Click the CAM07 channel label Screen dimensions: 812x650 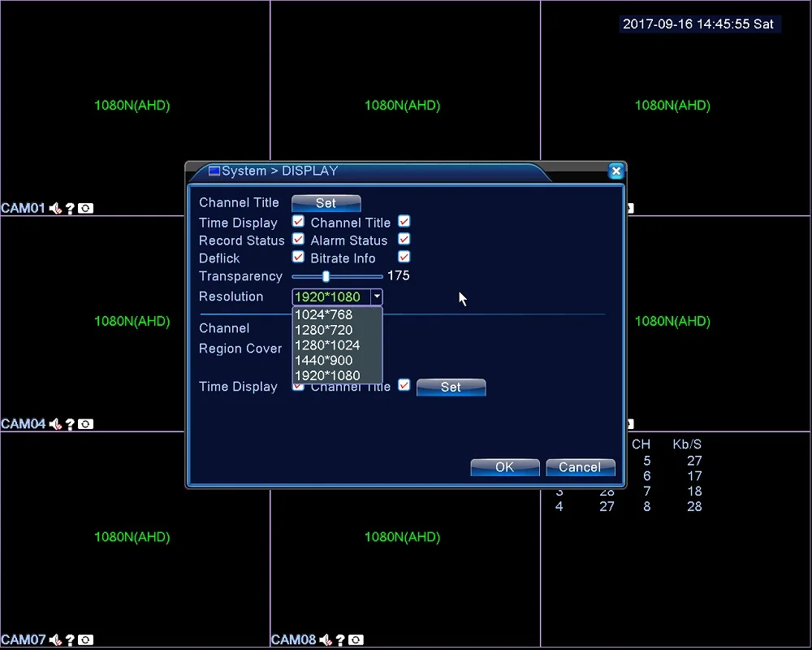(24, 639)
